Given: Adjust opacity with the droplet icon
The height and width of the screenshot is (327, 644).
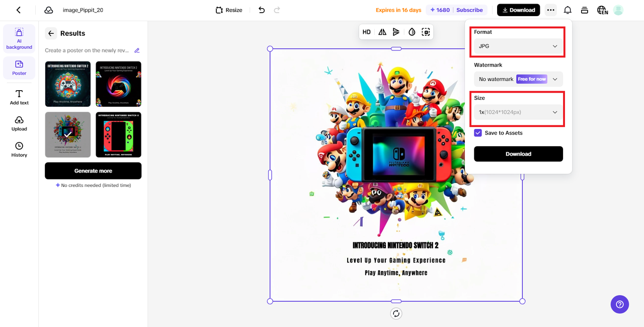Looking at the screenshot, I should pyautogui.click(x=412, y=32).
